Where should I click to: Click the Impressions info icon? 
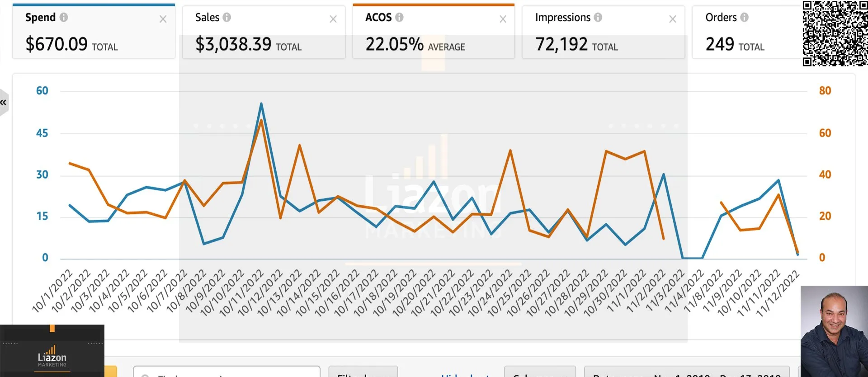click(599, 17)
